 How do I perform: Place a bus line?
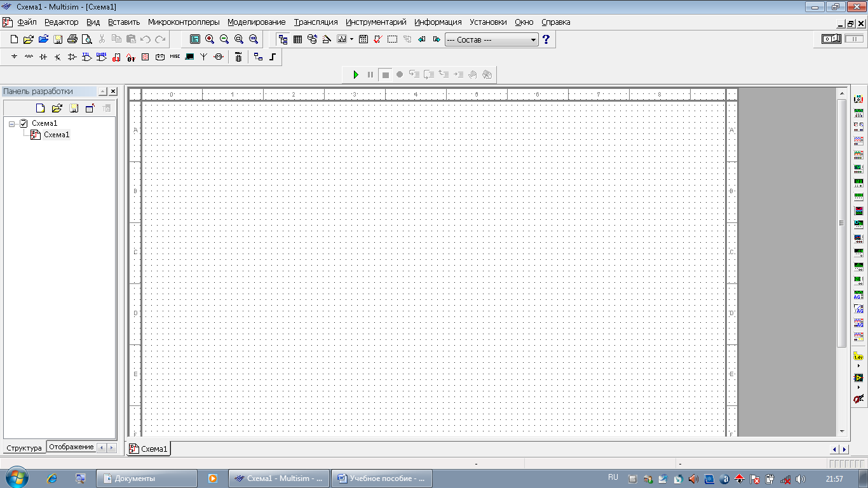pos(273,57)
